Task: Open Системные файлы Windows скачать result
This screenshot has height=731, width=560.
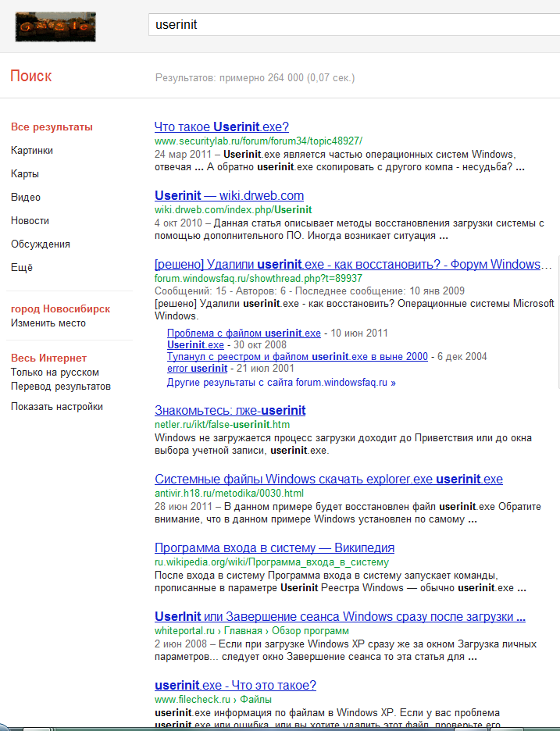Action: tap(329, 479)
